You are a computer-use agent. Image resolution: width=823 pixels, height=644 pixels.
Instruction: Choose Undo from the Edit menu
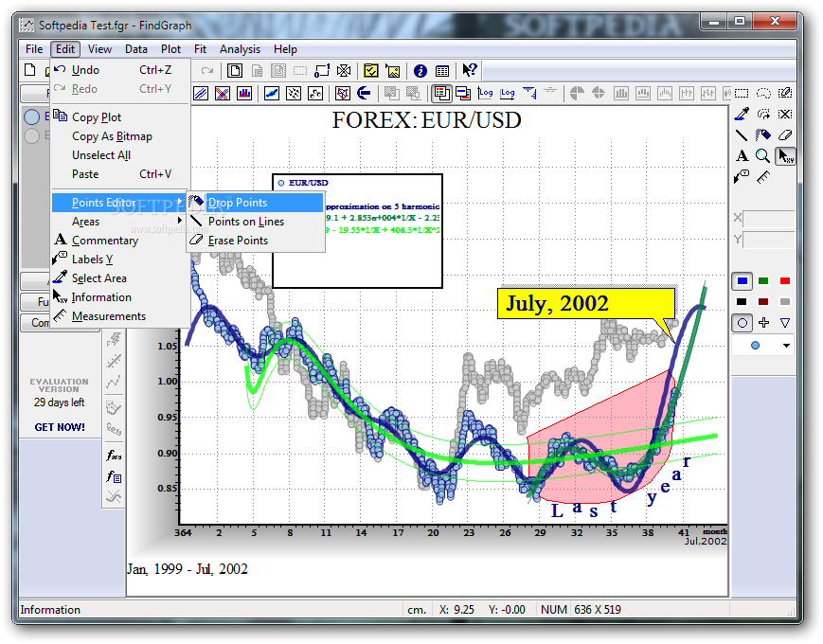coord(120,70)
